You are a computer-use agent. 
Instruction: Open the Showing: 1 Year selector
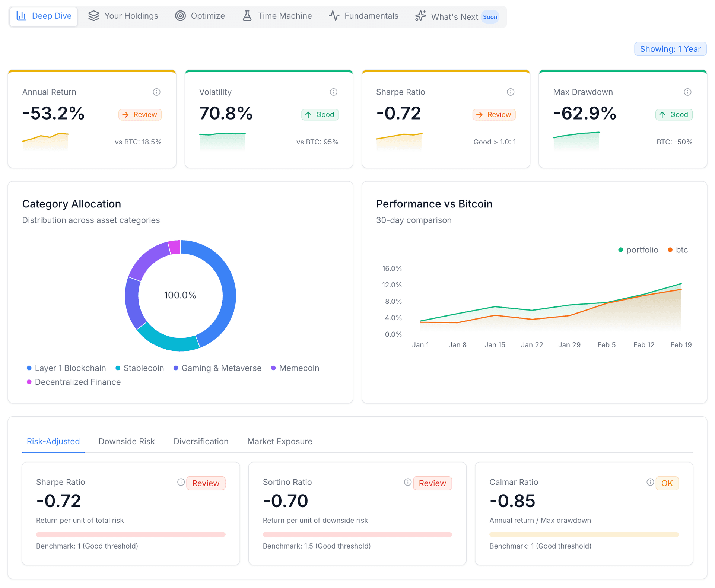coord(670,49)
